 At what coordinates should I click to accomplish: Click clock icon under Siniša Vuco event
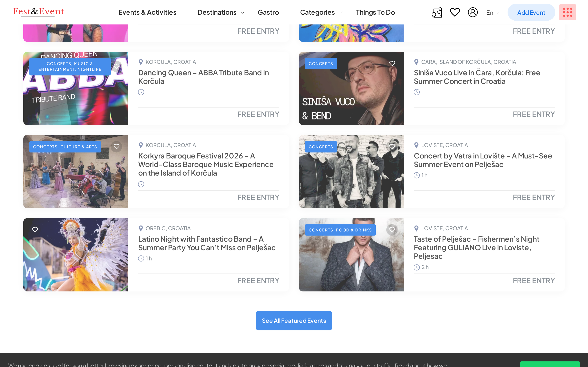tap(416, 92)
